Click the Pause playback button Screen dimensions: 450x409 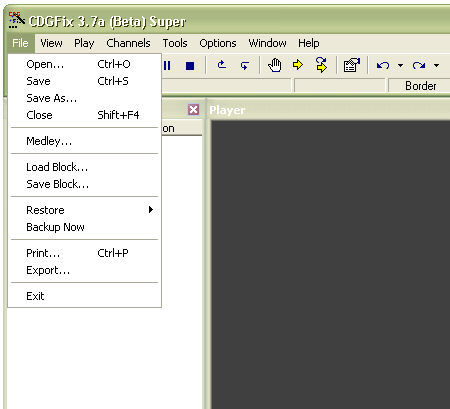tap(167, 66)
